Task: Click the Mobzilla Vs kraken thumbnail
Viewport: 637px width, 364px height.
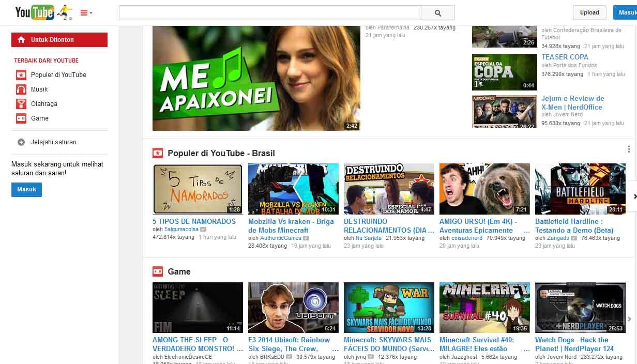Action: click(293, 189)
